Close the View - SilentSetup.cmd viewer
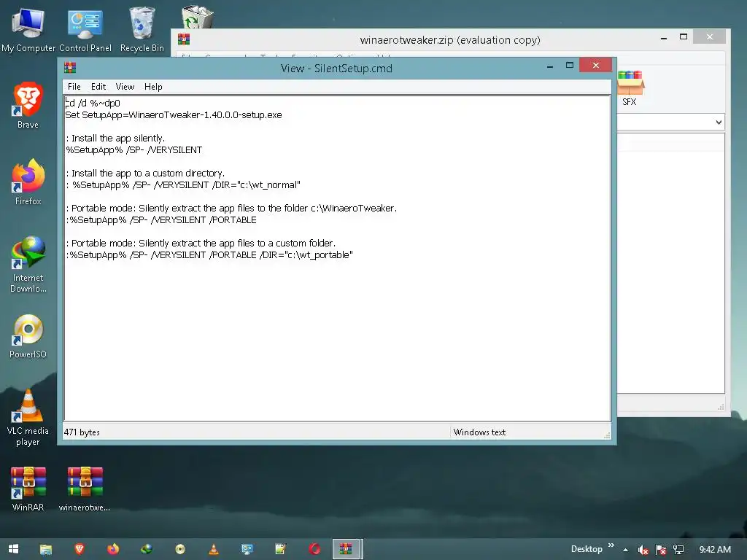747x560 pixels. click(x=595, y=65)
